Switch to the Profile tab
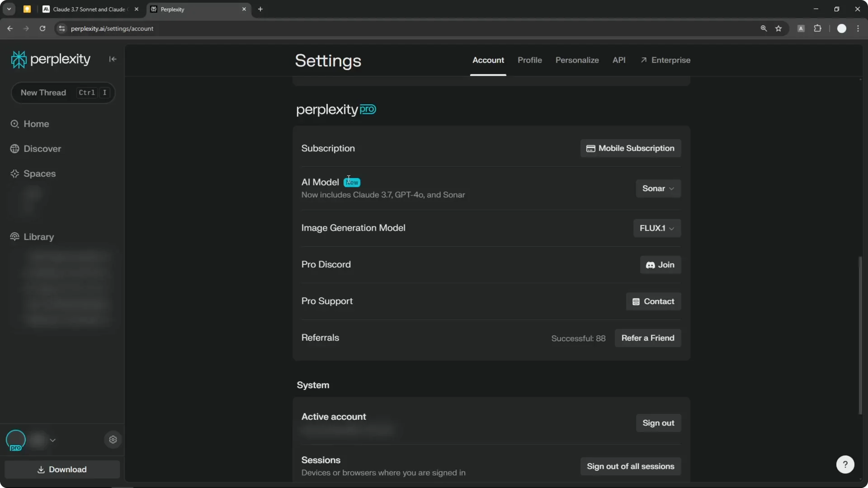 coord(529,60)
